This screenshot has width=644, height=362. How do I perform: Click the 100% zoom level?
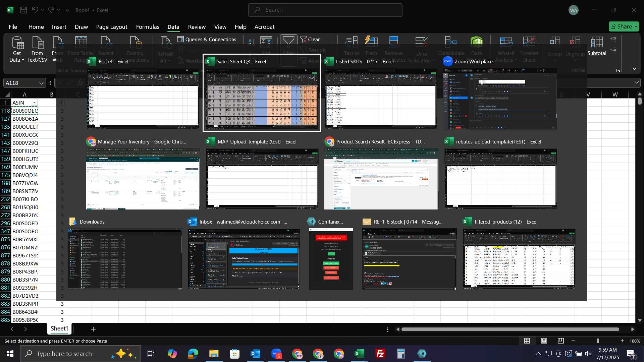click(635, 341)
